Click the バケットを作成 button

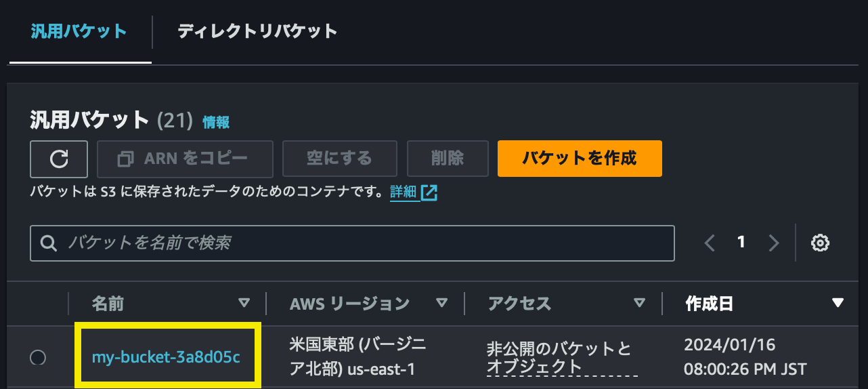(579, 159)
